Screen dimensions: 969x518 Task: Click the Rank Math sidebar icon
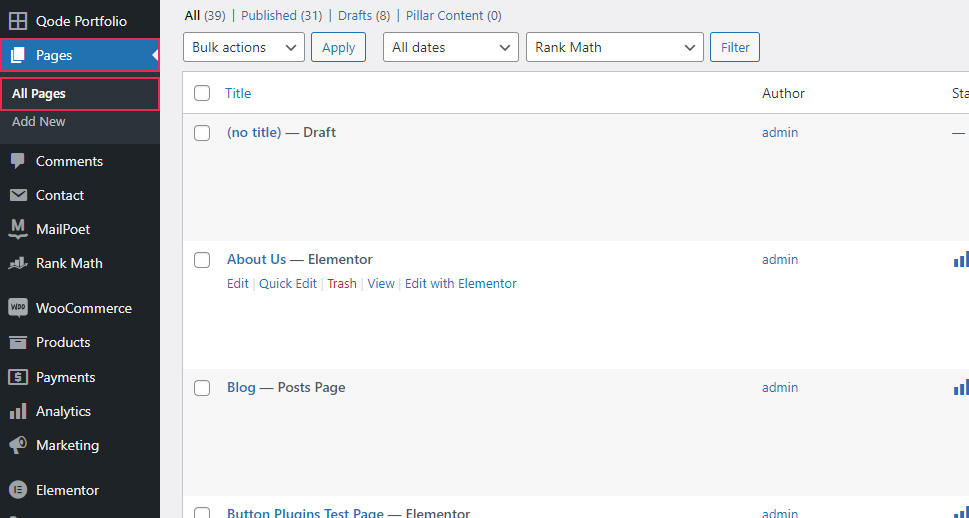[18, 264]
